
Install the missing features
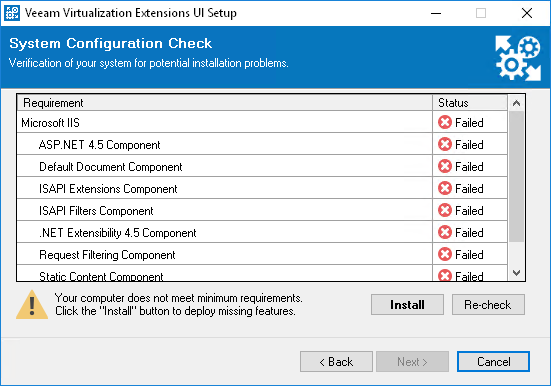coord(407,304)
